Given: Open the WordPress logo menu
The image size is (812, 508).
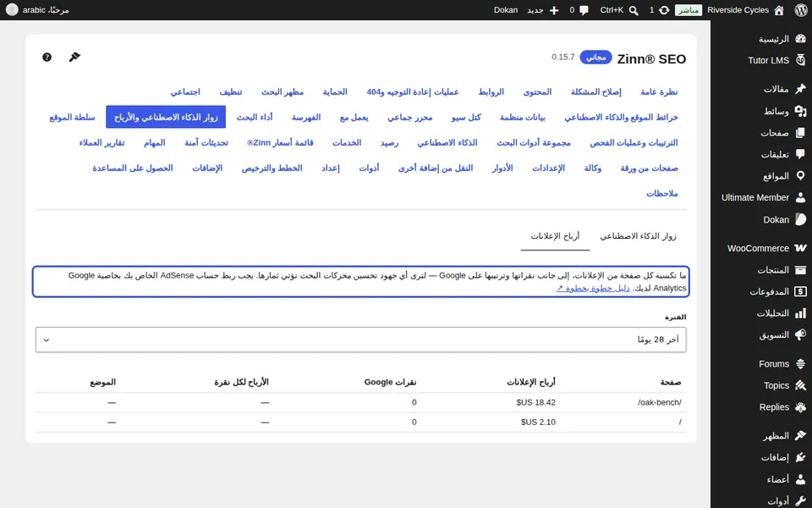Looking at the screenshot, I should [x=800, y=10].
